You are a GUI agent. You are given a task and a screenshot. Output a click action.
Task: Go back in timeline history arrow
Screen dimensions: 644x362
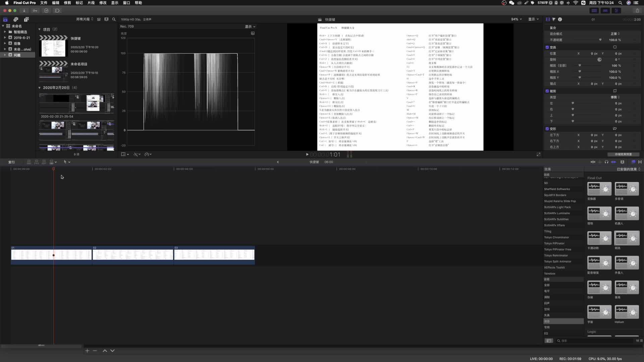[278, 162]
